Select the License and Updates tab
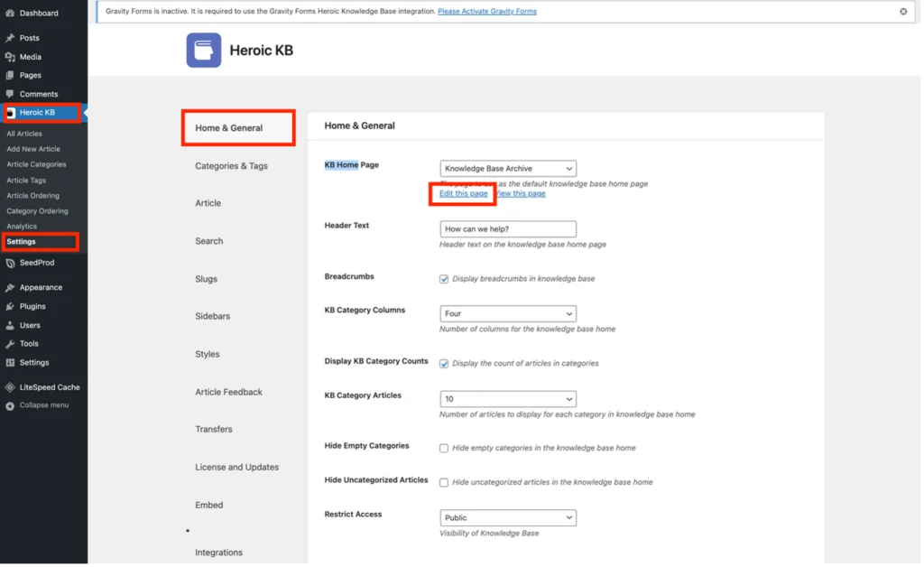This screenshot has height=567, width=924. 237,468
